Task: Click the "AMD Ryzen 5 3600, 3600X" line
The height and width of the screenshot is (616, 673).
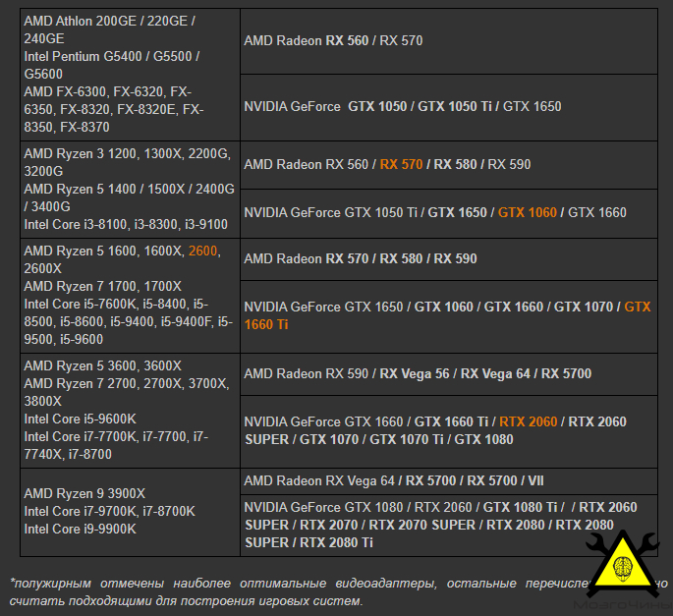Action: coord(102,365)
